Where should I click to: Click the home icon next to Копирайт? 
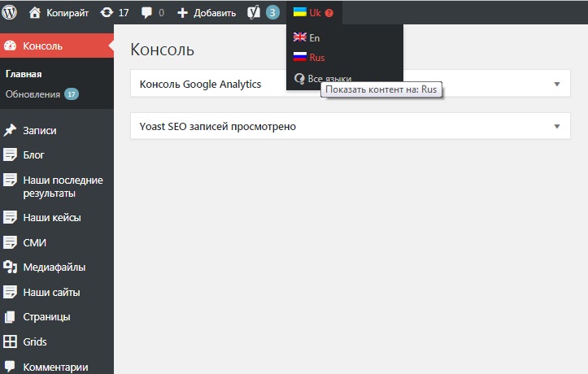34,13
